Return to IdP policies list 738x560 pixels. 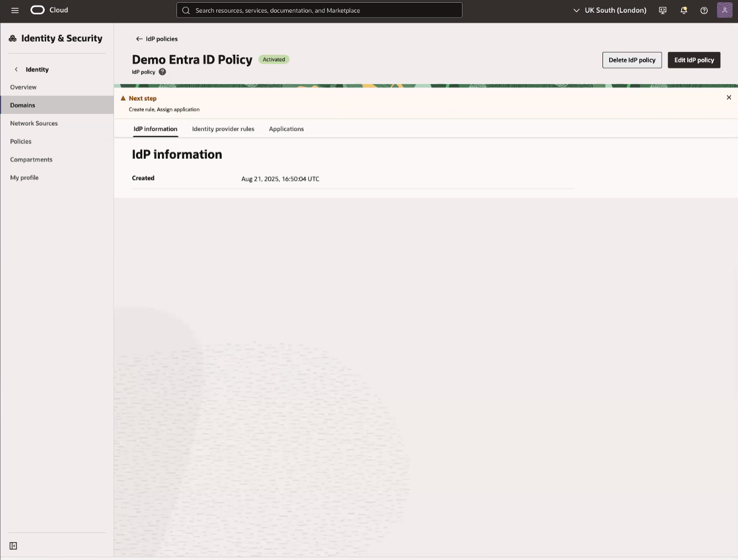pos(157,39)
